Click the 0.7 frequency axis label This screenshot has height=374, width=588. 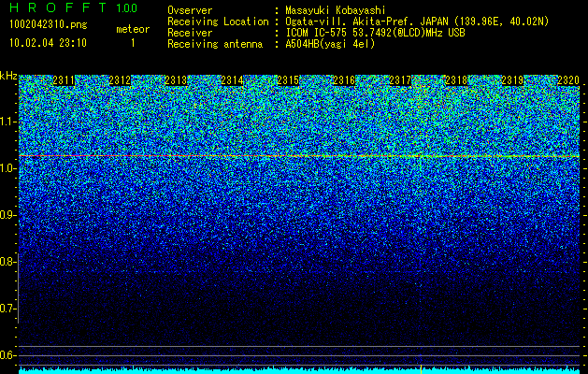tap(7, 309)
